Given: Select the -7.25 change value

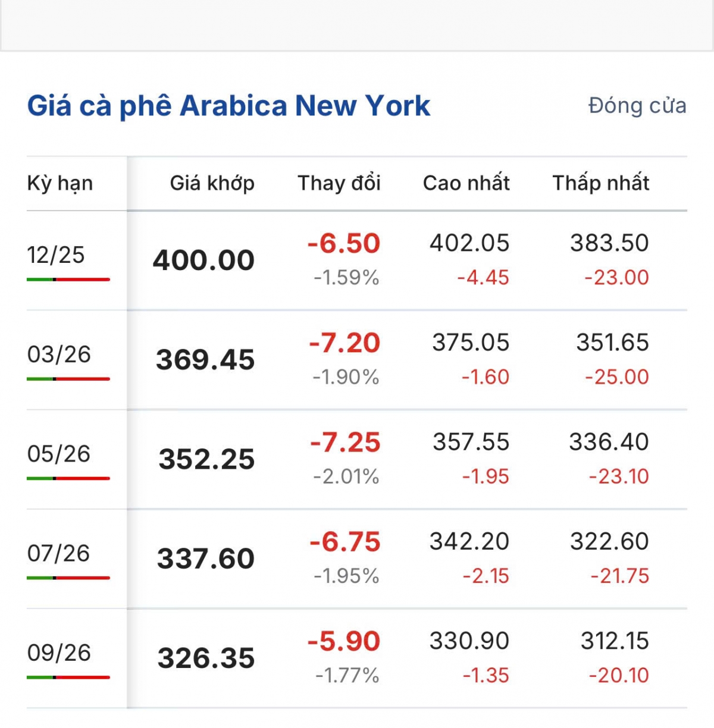Looking at the screenshot, I should (x=345, y=443).
